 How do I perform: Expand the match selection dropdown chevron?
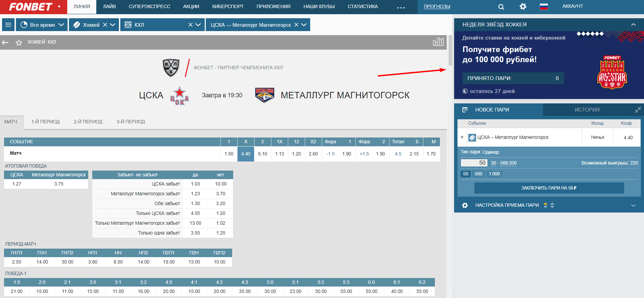pyautogui.click(x=304, y=25)
